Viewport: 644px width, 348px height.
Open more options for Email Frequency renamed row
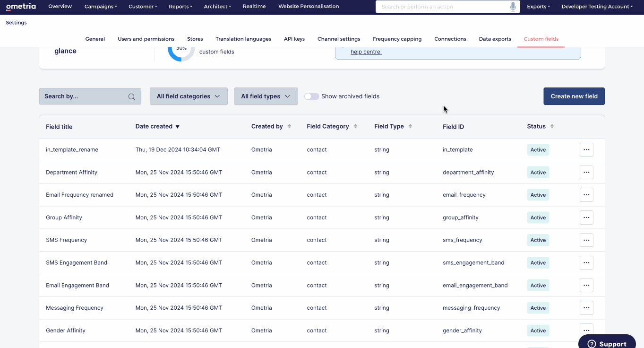click(x=586, y=195)
